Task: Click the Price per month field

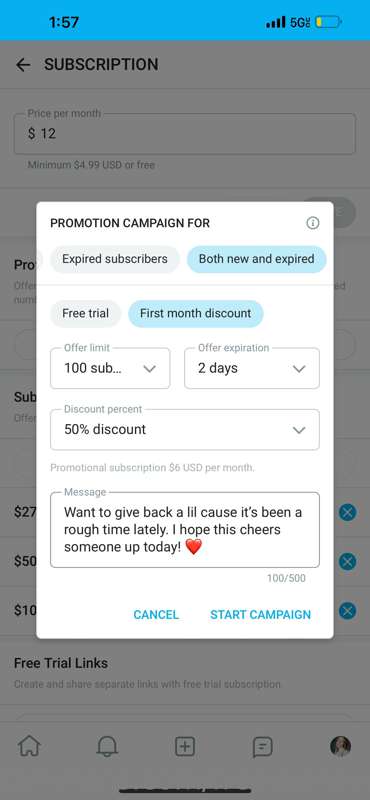Action: click(x=185, y=134)
